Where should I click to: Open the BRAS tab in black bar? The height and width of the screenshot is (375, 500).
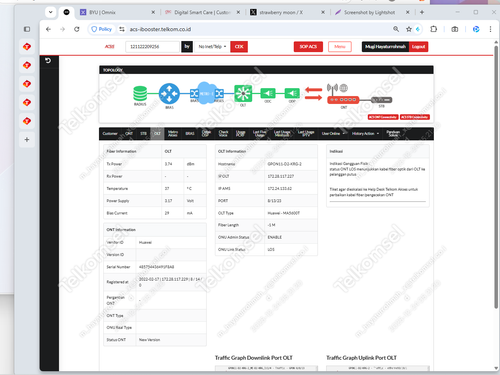(190, 134)
